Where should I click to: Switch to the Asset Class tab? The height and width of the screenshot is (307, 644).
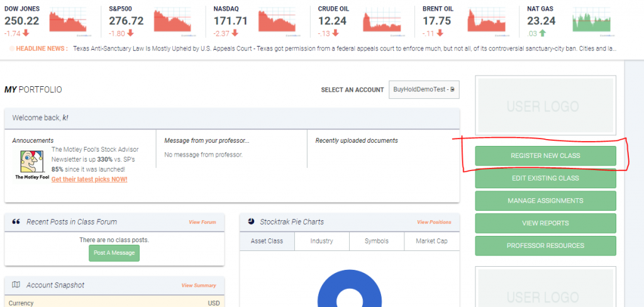(x=267, y=241)
